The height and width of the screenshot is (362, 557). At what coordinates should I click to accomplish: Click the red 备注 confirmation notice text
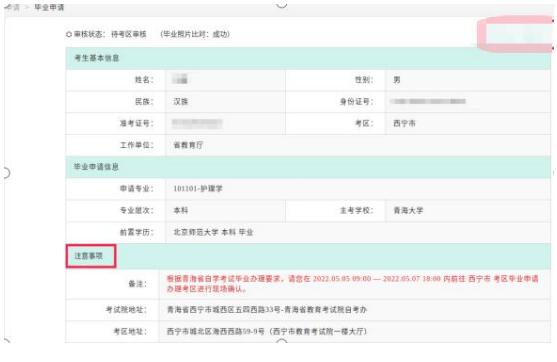pyautogui.click(x=353, y=284)
